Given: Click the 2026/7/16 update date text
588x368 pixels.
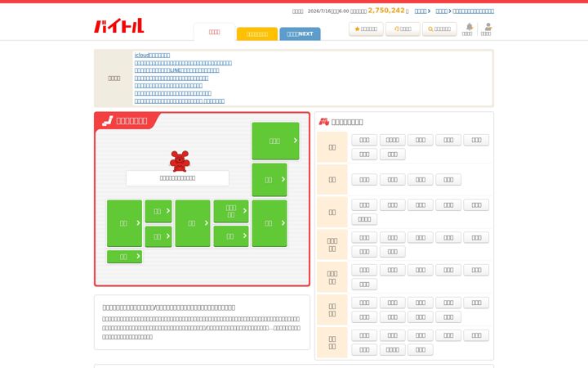Looking at the screenshot, I should [328, 11].
